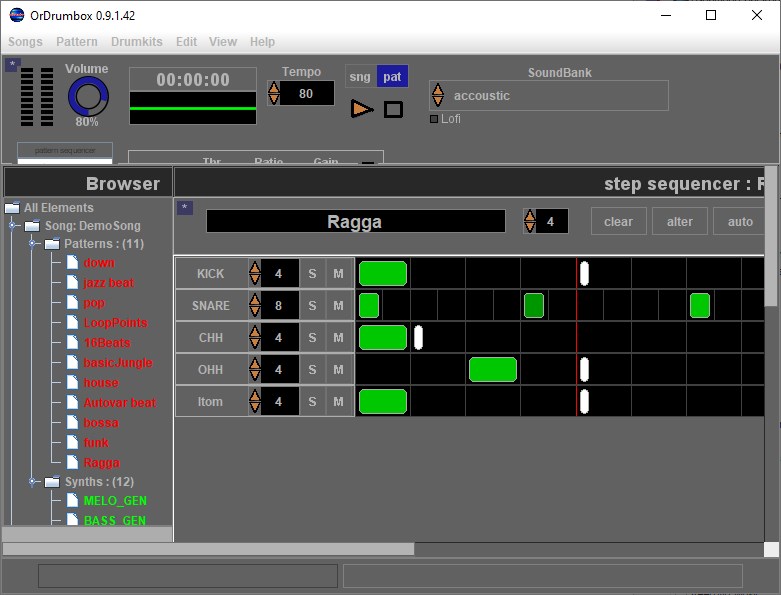Open the jazz beat pattern file icon
Screen dimensions: 781x595
[73, 282]
